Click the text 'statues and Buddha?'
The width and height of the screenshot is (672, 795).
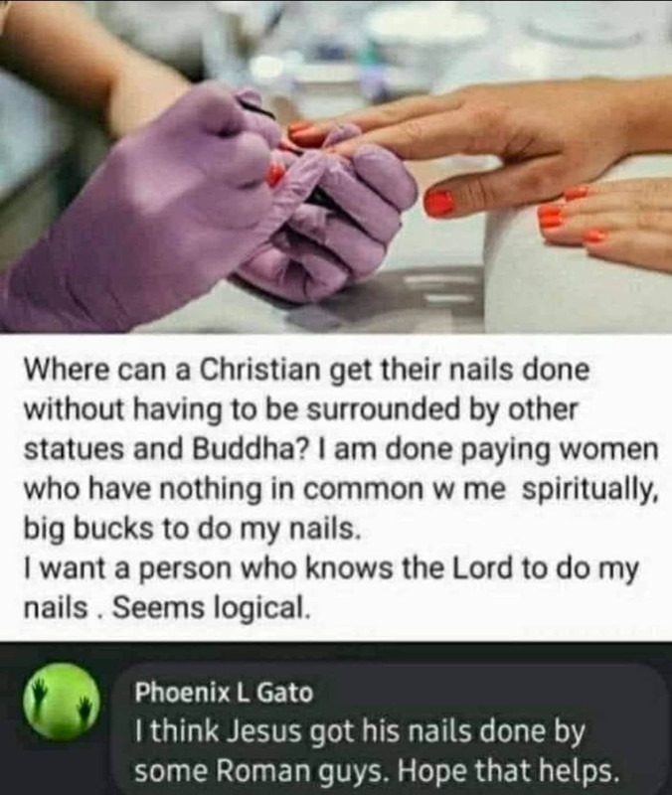[163, 449]
